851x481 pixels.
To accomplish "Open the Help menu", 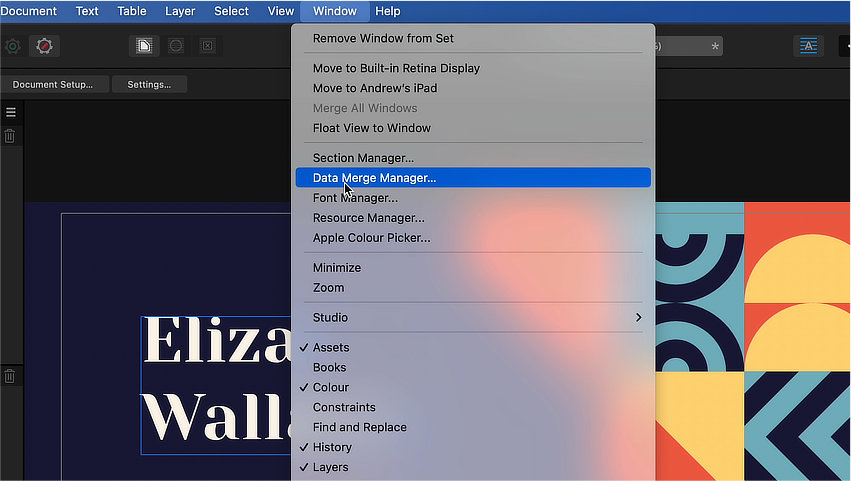I will [388, 11].
